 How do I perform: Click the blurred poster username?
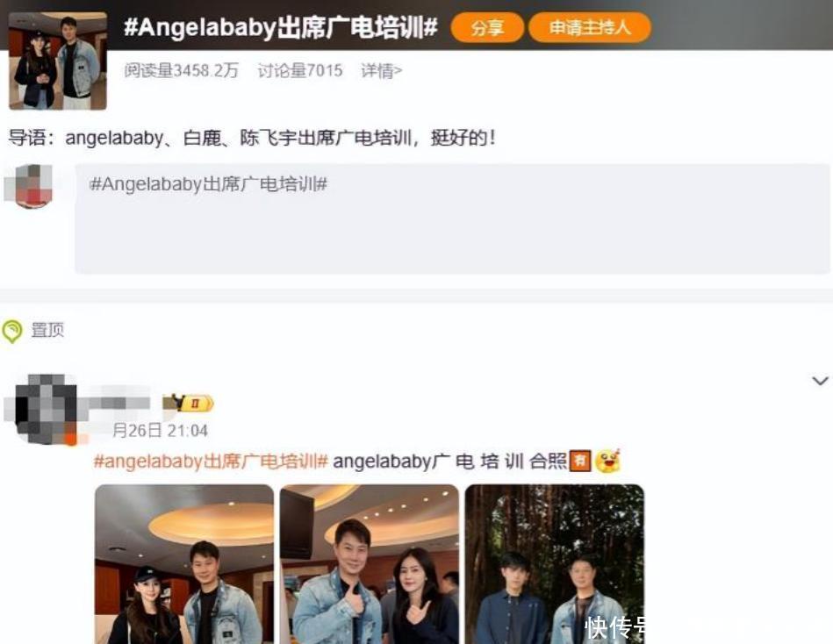(x=118, y=403)
